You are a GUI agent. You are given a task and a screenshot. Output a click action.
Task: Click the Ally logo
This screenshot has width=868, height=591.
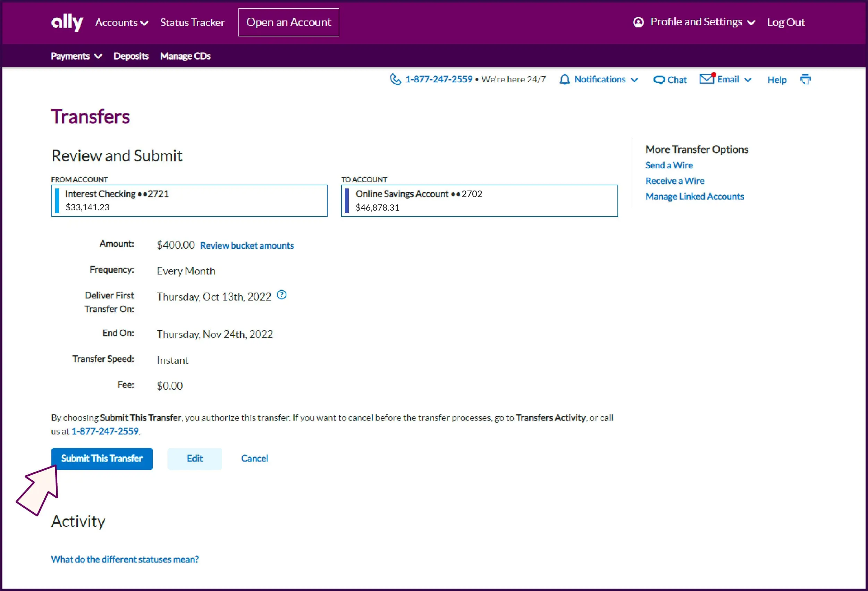pyautogui.click(x=67, y=22)
